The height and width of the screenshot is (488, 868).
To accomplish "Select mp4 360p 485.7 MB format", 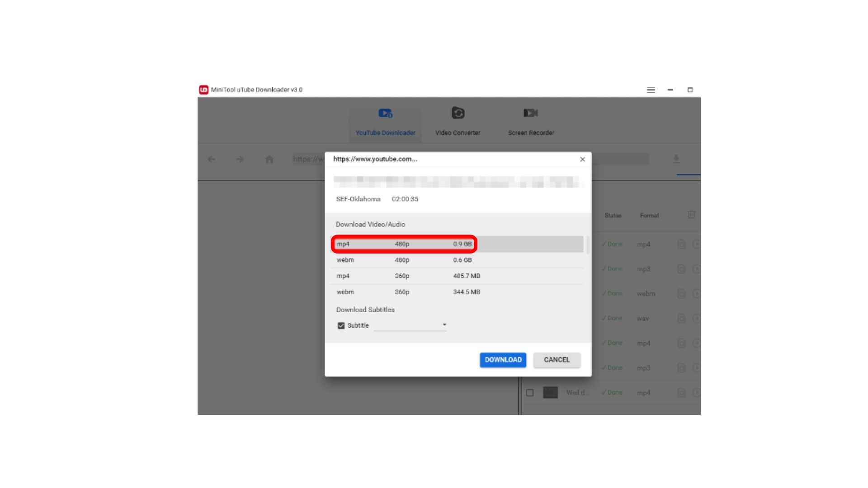I will [x=457, y=275].
